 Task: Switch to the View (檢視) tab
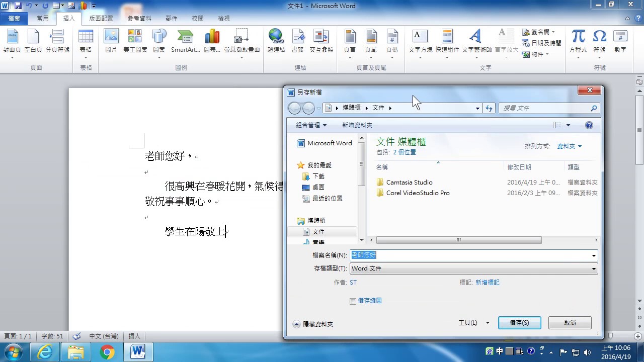(x=224, y=19)
